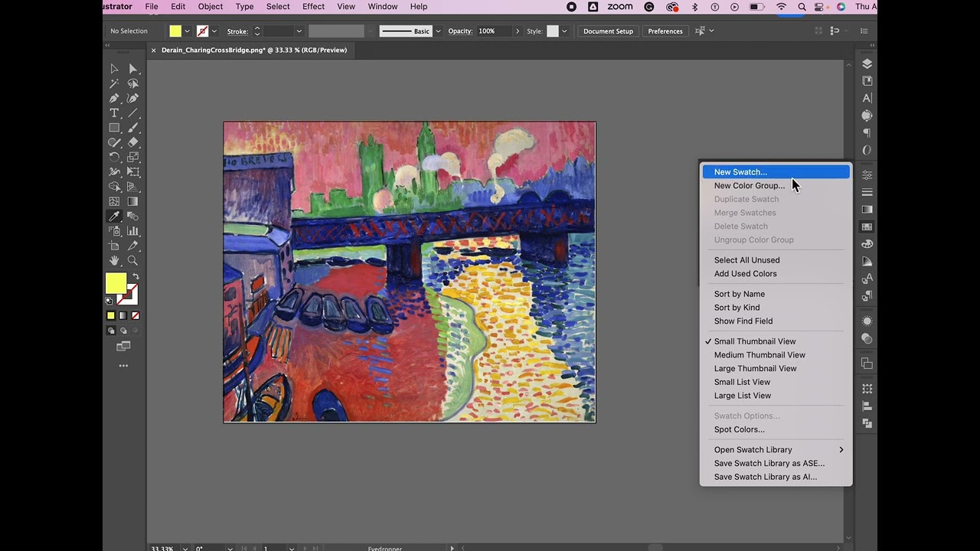980x551 pixels.
Task: Select the Hand tool
Action: [x=114, y=261]
